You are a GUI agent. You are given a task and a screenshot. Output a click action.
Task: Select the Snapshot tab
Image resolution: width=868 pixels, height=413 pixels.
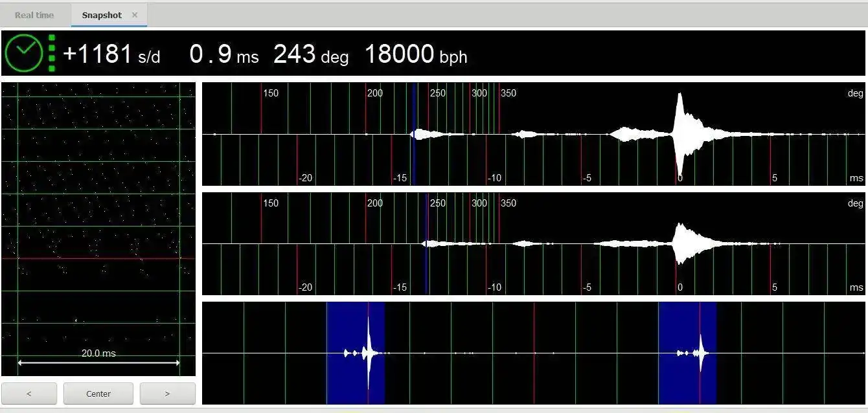click(102, 15)
